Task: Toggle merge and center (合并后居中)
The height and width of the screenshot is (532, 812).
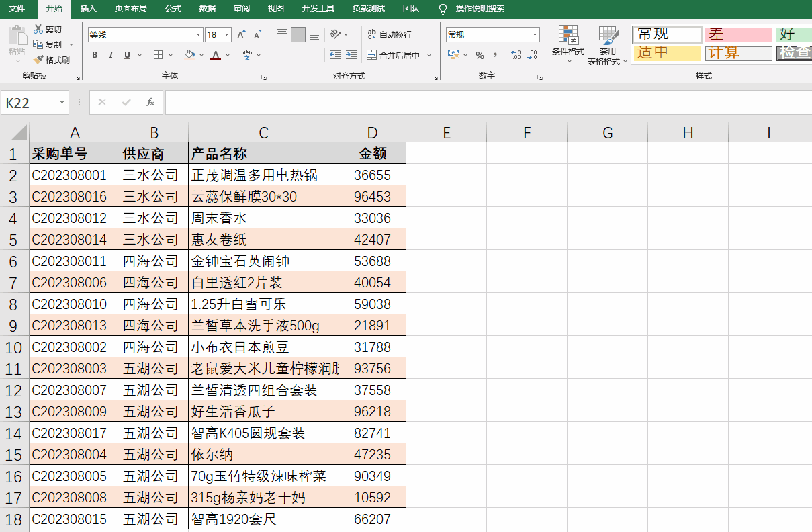Action: pyautogui.click(x=393, y=55)
